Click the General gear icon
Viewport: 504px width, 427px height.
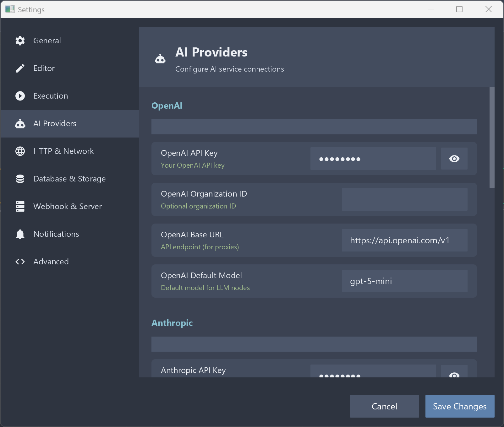(x=20, y=41)
